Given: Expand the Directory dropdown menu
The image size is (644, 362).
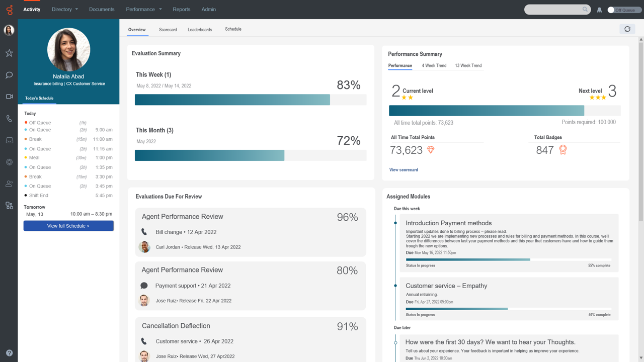Looking at the screenshot, I should [x=64, y=9].
